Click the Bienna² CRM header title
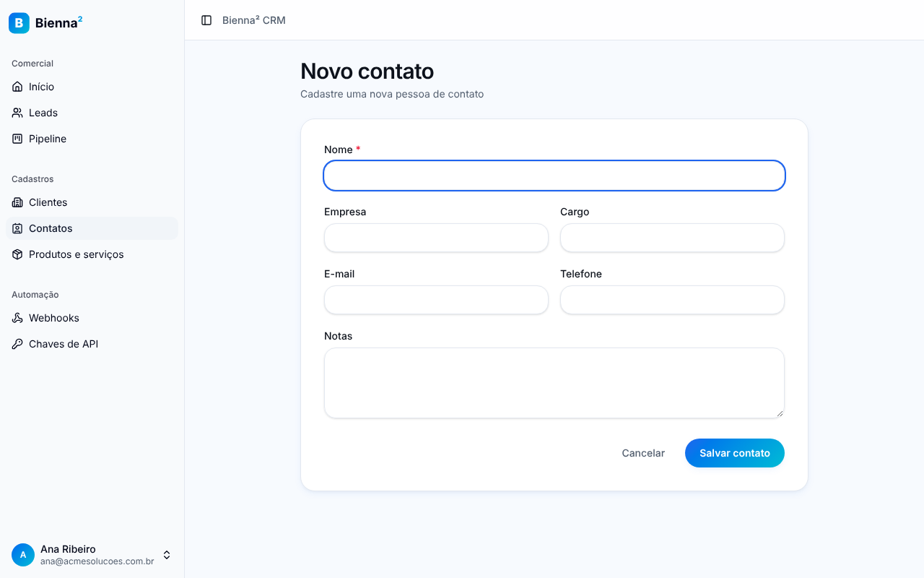Screen dimensions: 924x578 point(254,20)
